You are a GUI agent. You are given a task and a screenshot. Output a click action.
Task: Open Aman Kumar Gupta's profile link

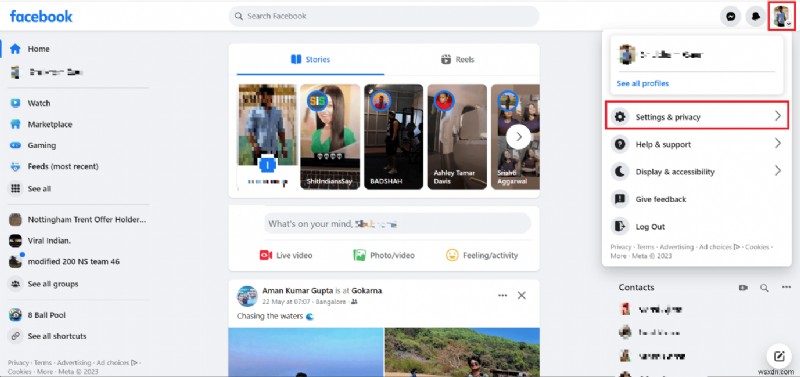[x=297, y=291]
